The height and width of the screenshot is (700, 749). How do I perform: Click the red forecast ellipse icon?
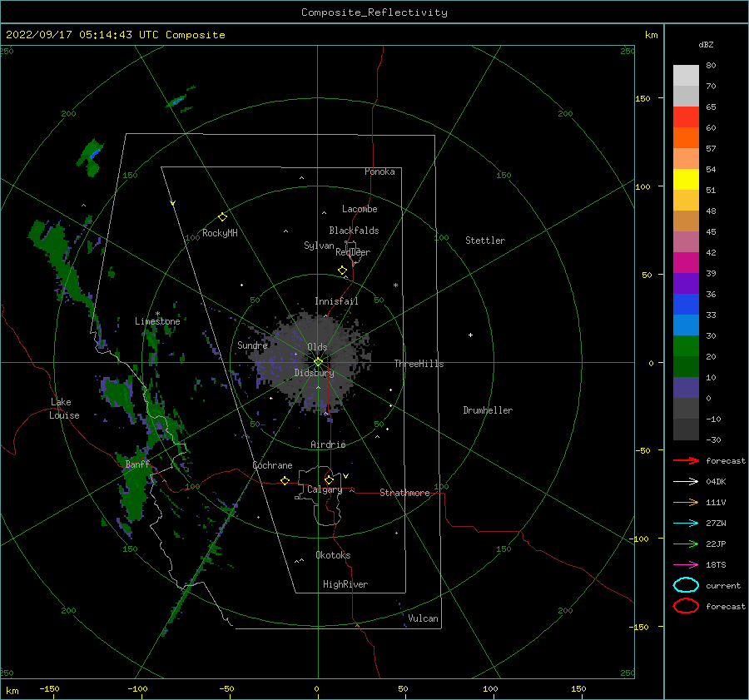686,606
